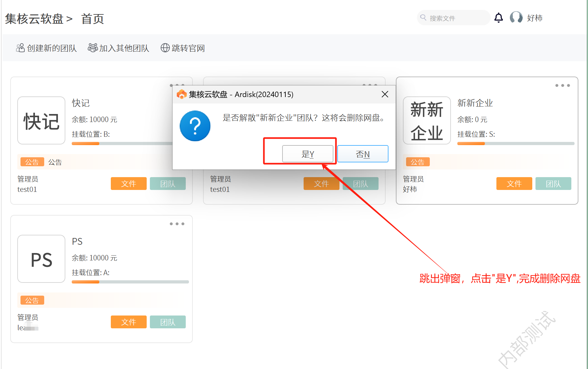This screenshot has height=369, width=588.
Task: Click the 快记 team logo tile
Action: pyautogui.click(x=41, y=120)
